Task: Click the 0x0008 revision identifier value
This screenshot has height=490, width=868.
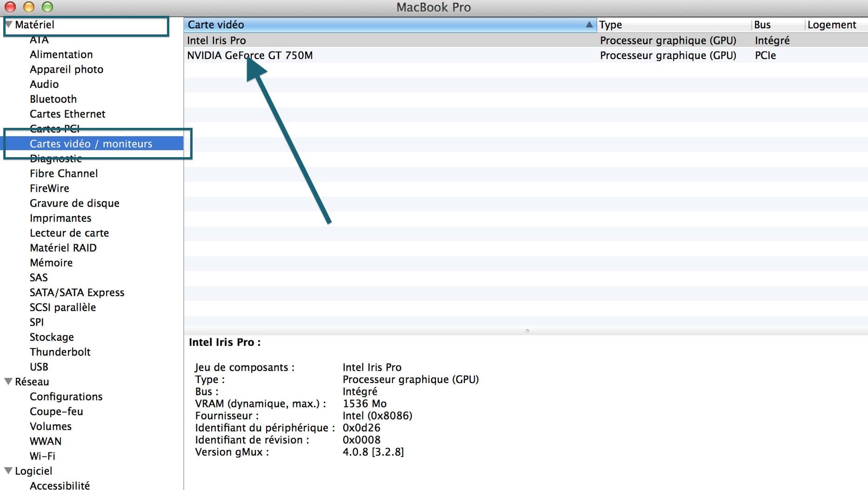Action: (x=361, y=440)
